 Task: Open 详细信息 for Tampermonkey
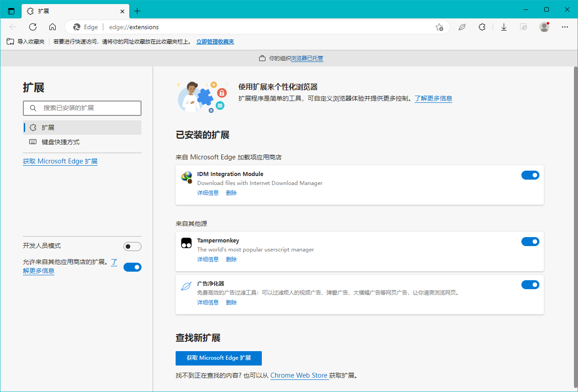click(208, 260)
